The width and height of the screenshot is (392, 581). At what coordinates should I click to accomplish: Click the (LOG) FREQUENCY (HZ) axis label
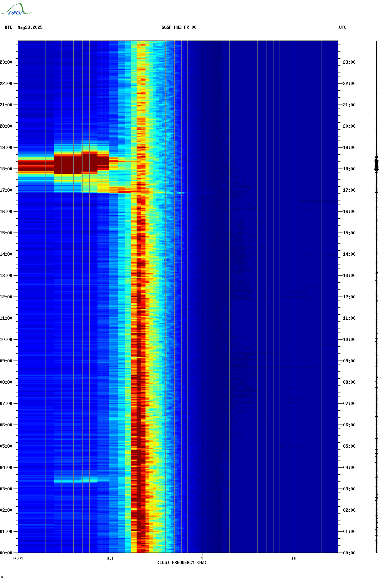[182, 563]
